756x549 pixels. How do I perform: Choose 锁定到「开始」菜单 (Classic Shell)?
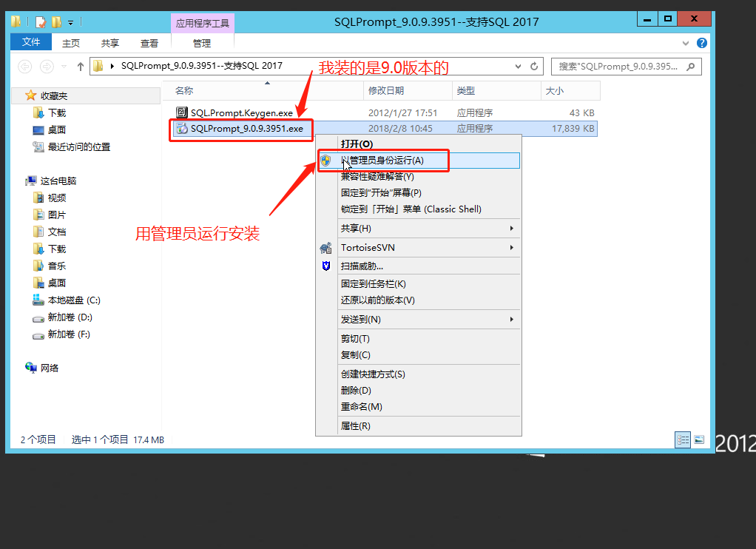point(419,209)
